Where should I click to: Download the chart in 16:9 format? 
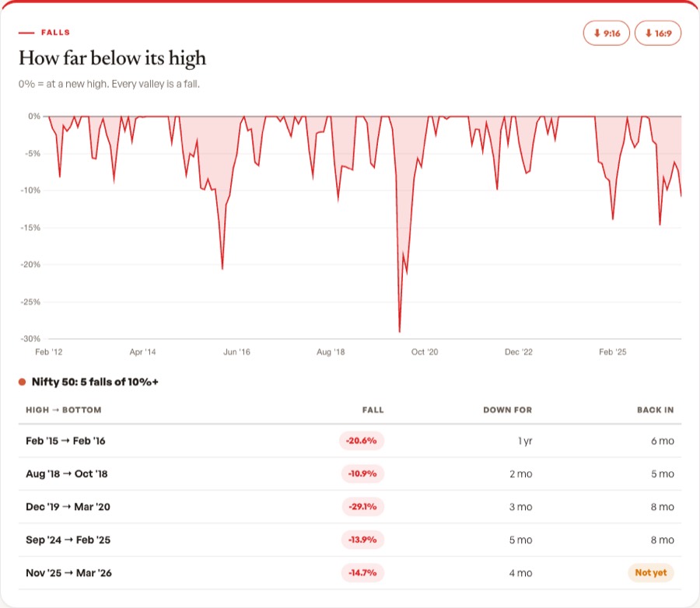click(657, 33)
